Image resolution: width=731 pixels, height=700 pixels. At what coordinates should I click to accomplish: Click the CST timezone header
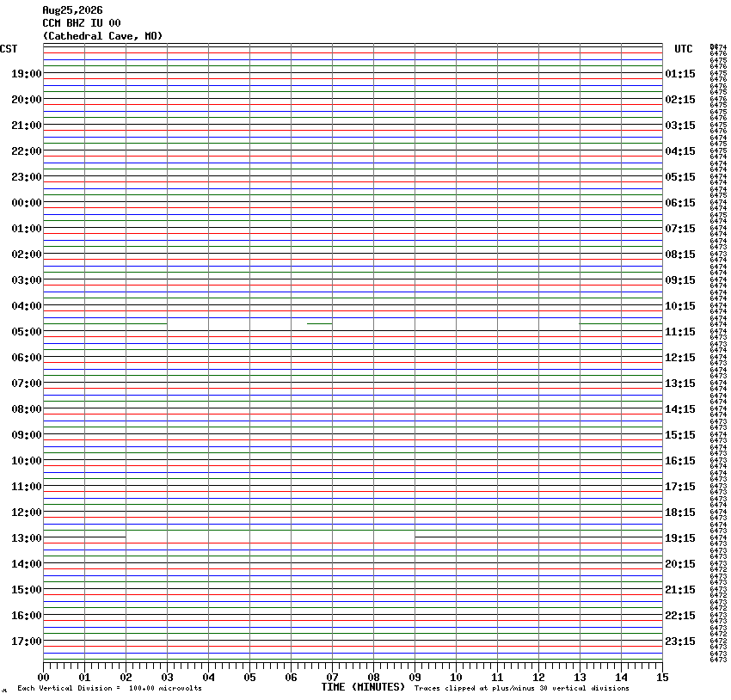click(x=9, y=49)
